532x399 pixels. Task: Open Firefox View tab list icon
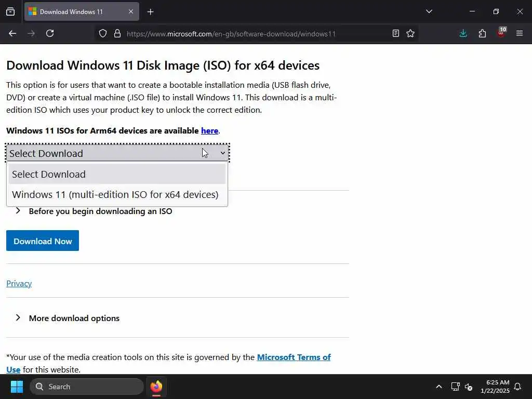point(10,11)
